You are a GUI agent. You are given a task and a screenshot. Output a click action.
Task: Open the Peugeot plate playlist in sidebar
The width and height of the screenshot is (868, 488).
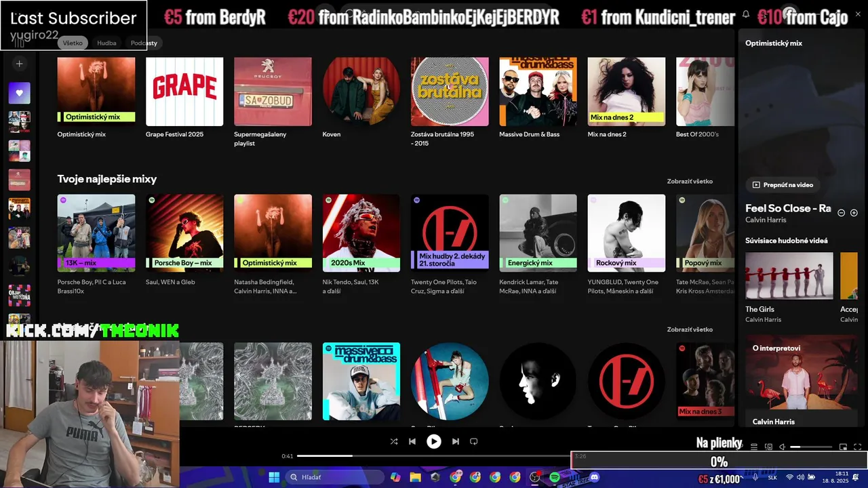coord(19,180)
